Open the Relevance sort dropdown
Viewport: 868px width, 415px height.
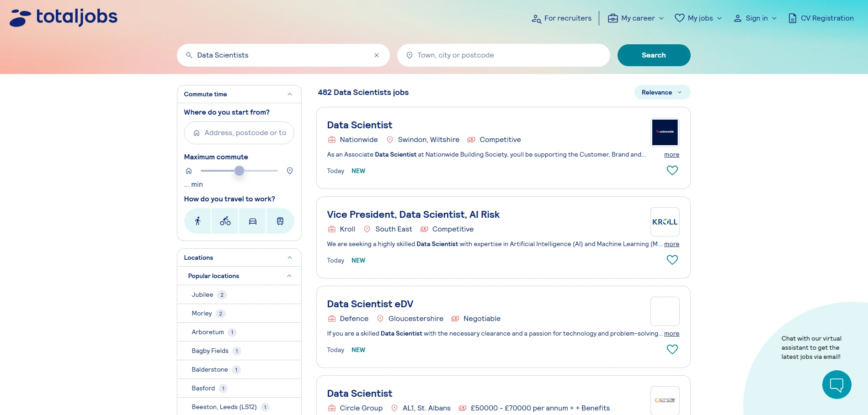[662, 92]
